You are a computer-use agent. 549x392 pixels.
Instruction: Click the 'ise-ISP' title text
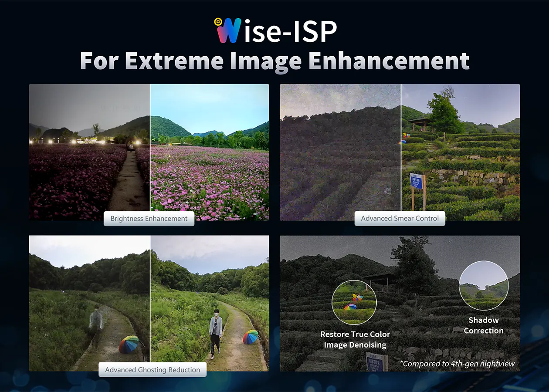[291, 31]
